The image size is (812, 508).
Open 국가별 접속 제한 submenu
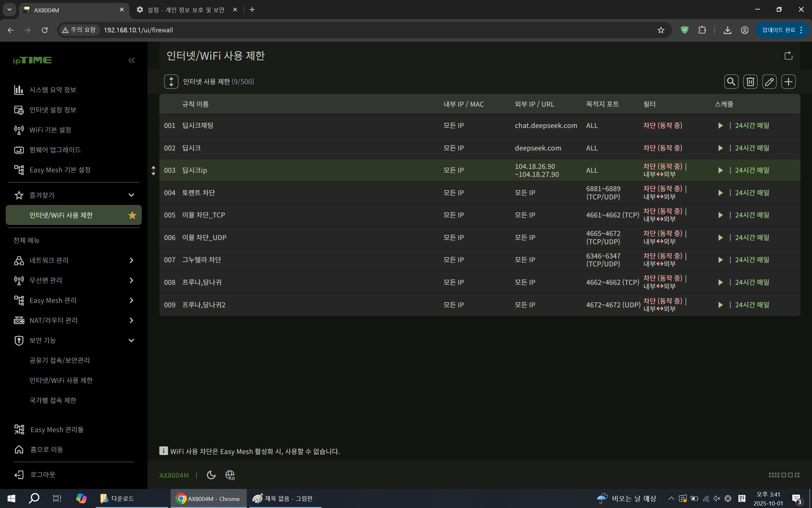(x=53, y=400)
